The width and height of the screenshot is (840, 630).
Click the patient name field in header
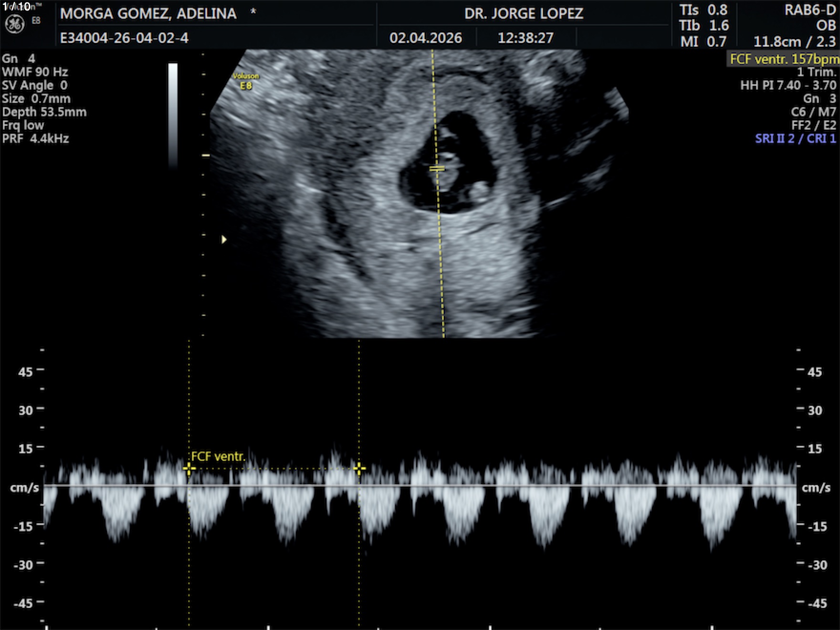click(148, 13)
